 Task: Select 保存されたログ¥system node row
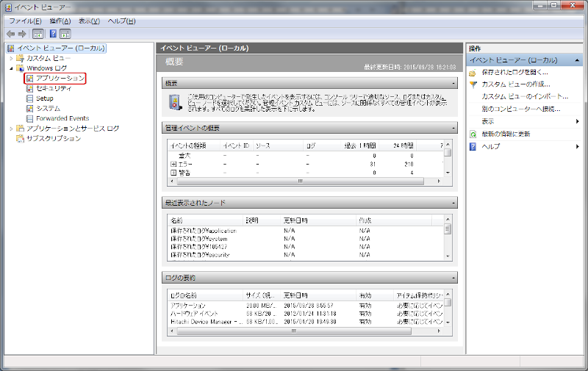click(306, 239)
